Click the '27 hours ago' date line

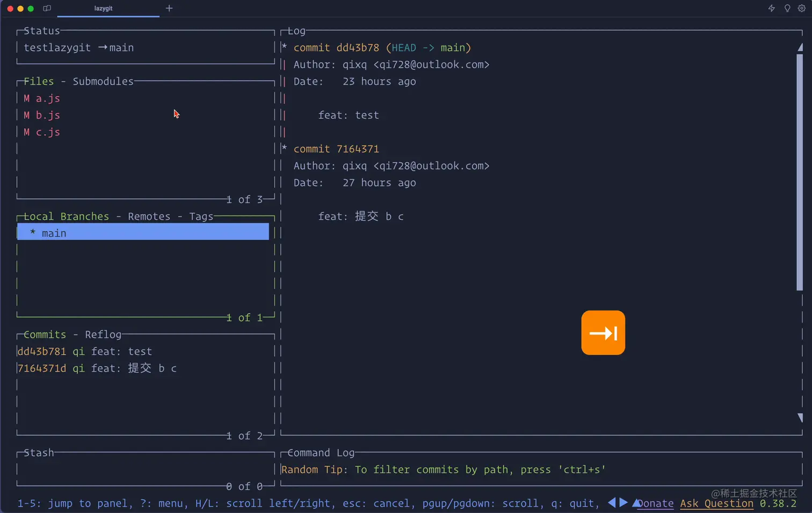(354, 183)
